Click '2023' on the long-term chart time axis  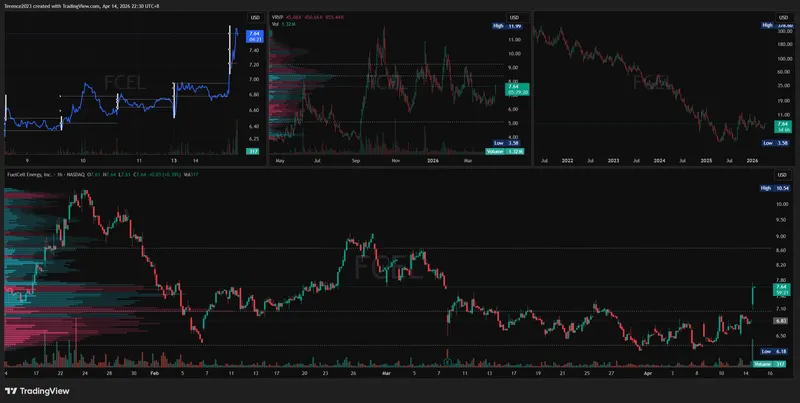[613, 160]
